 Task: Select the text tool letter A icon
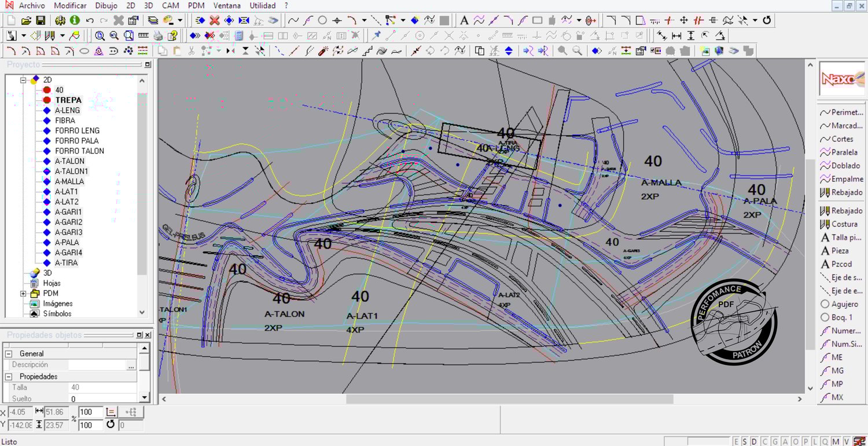pyautogui.click(x=464, y=20)
